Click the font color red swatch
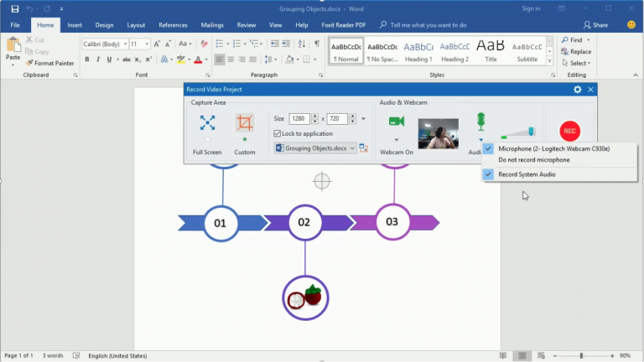The height and width of the screenshot is (362, 644). [x=198, y=59]
